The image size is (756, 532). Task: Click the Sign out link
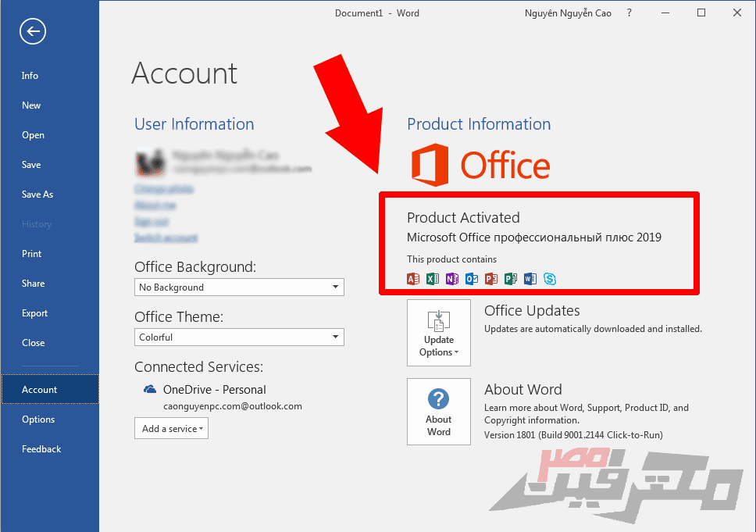(152, 221)
